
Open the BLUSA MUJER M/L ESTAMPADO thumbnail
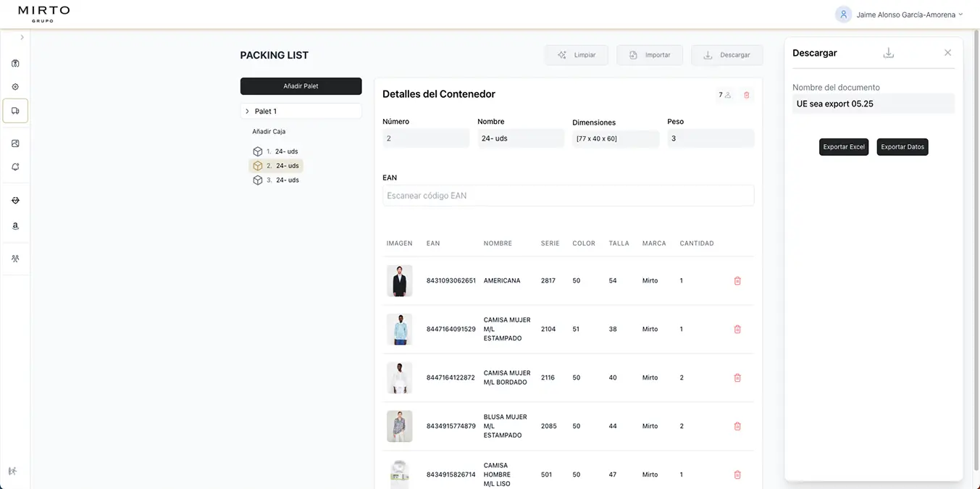(399, 426)
